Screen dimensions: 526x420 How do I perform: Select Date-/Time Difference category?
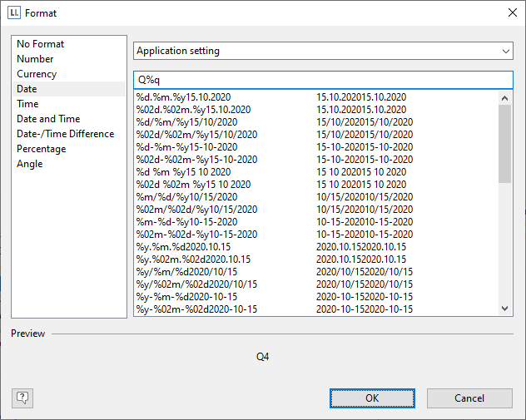tap(65, 134)
